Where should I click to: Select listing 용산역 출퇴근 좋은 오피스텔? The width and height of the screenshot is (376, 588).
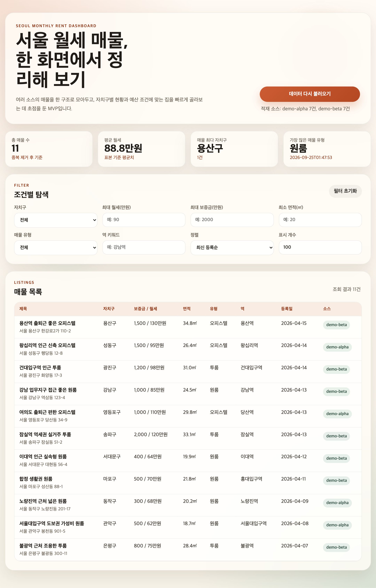tap(47, 323)
